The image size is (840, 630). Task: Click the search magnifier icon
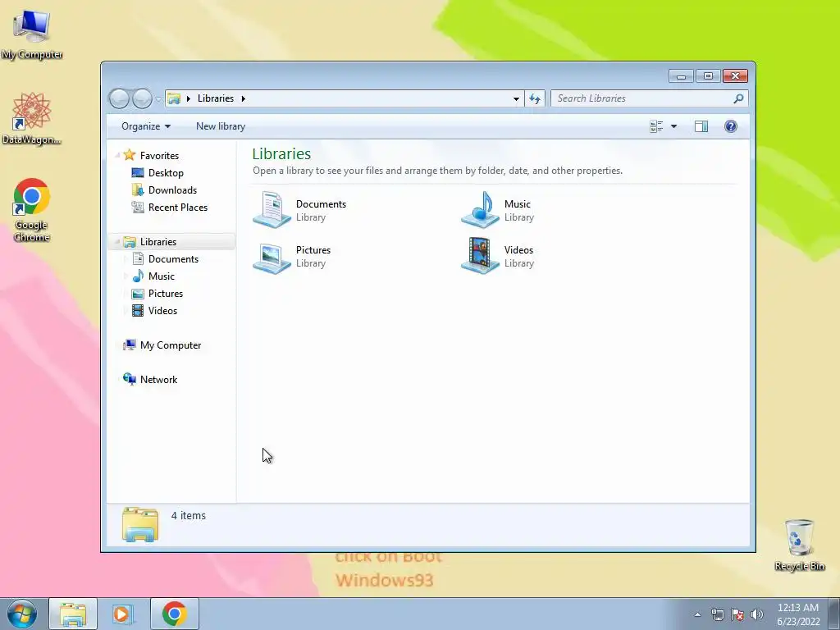click(x=738, y=98)
